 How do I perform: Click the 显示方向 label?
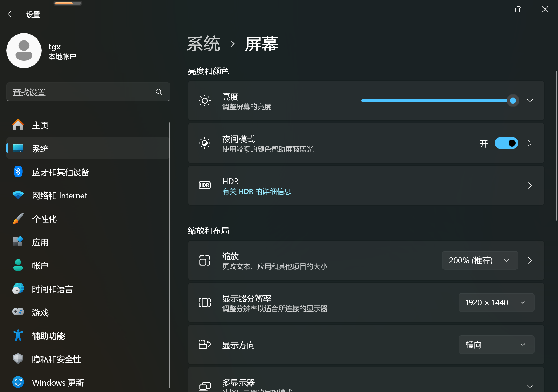[239, 345]
